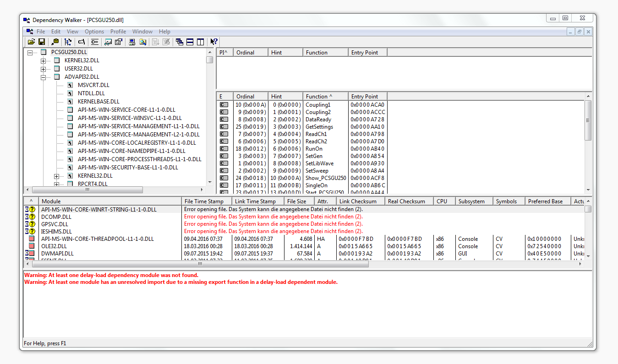Click the C export icon beside GetSettings
618x364 pixels.
pyautogui.click(x=224, y=127)
